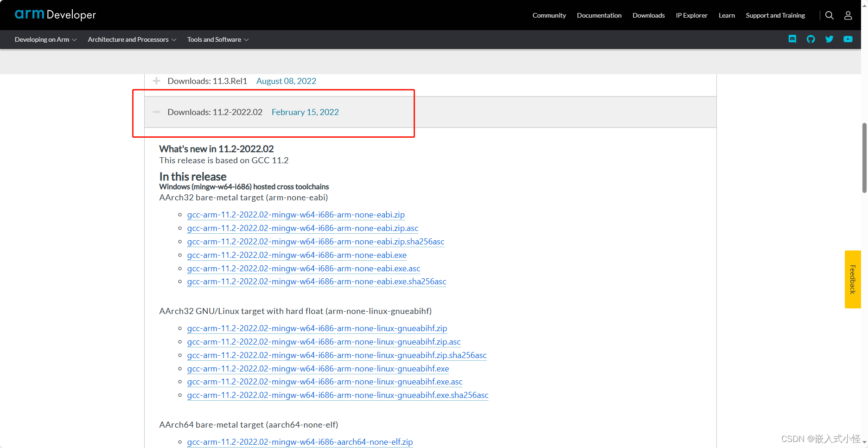Open arm-none-eabi.exe.sha256asc link
868x448 pixels.
point(317,282)
